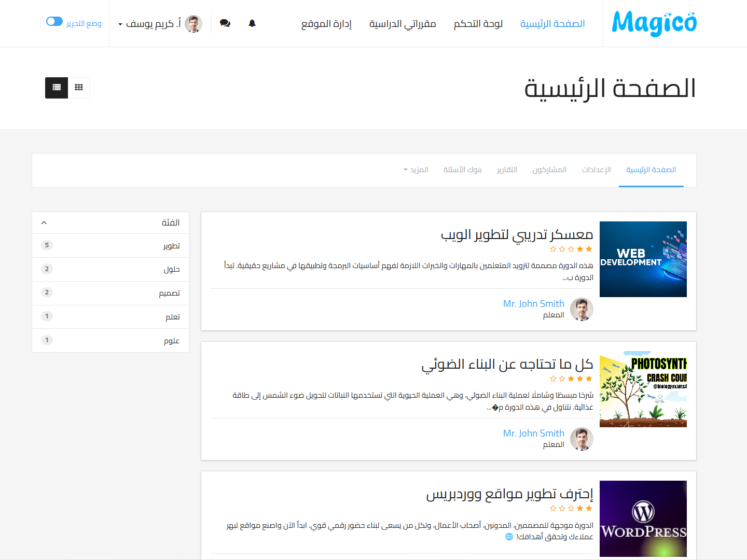This screenshot has width=747, height=560.
Task: Open the course معسكر تدريبي لتطوير الويب
Action: [x=517, y=235]
